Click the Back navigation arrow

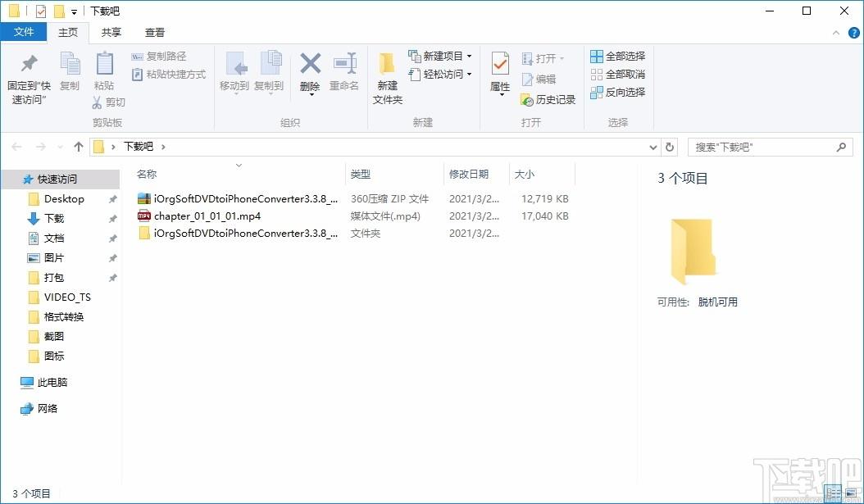[17, 147]
